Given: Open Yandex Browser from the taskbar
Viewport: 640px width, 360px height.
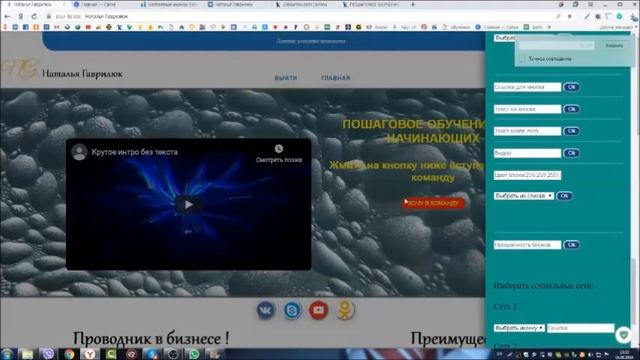Looking at the screenshot, I should [90, 353].
